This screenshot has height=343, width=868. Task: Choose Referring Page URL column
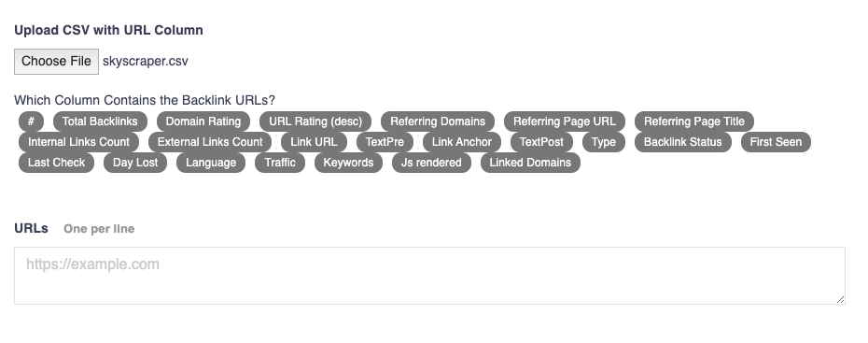point(564,121)
